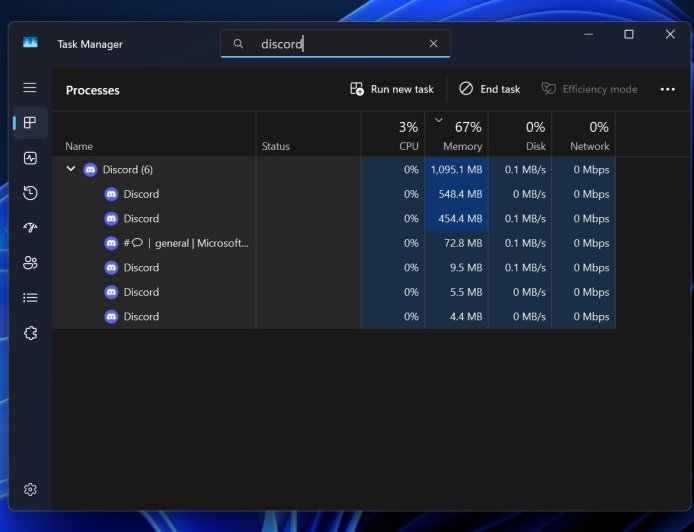Select the Processes sidebar icon

30,123
